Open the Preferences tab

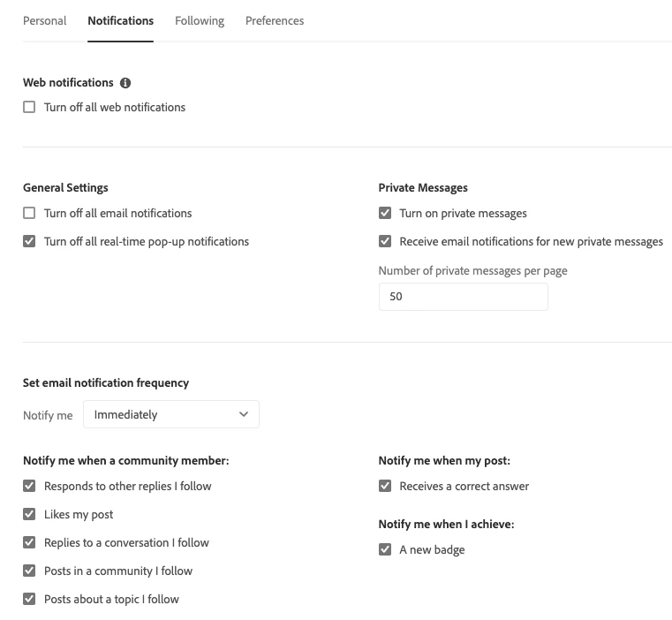tap(275, 20)
